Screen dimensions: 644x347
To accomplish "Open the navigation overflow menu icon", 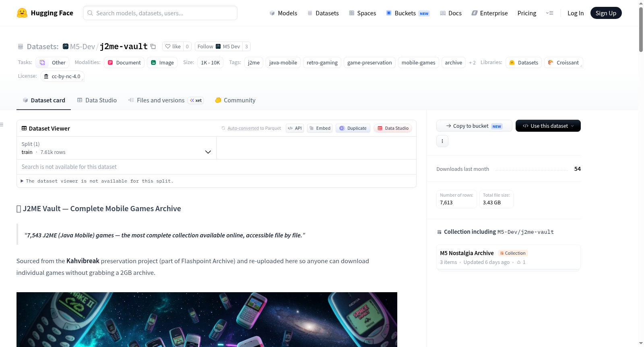I will 549,13.
